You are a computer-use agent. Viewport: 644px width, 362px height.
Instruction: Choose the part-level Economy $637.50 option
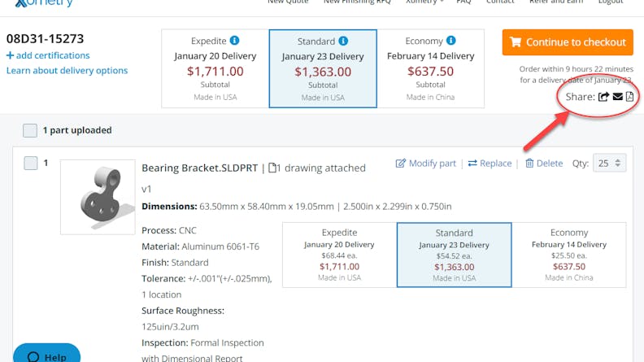568,255
